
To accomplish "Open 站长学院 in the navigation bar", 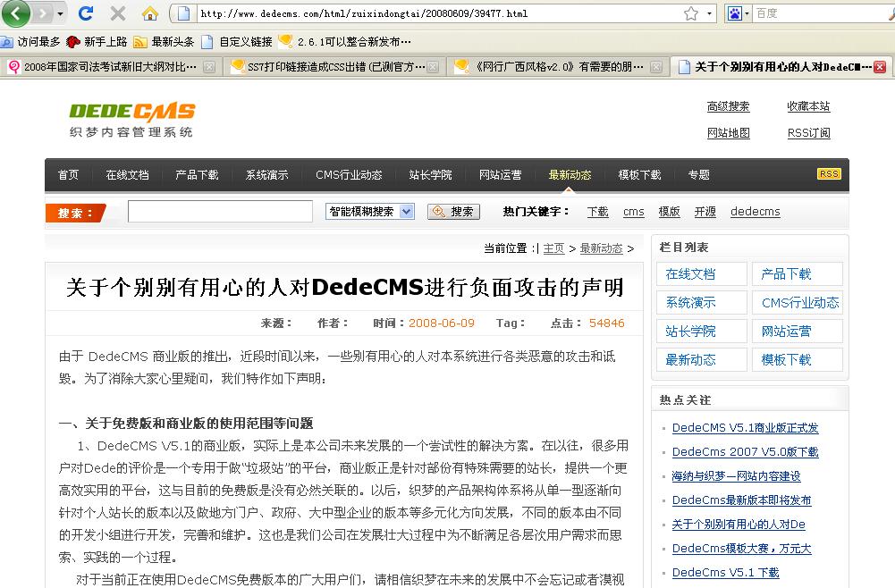I will click(x=430, y=174).
